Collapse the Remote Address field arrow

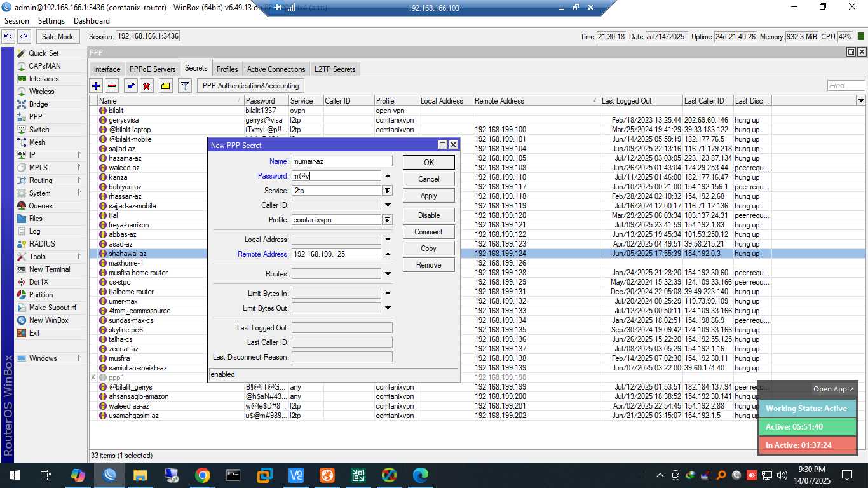click(x=388, y=254)
